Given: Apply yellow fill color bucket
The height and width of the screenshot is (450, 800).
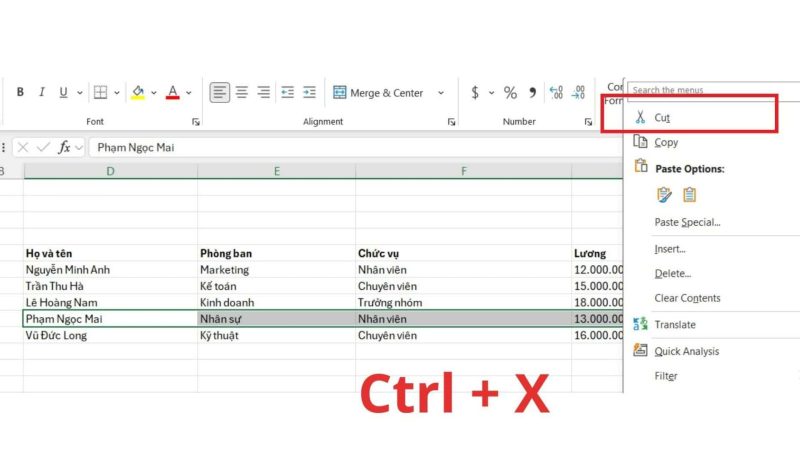Looking at the screenshot, I should tap(138, 92).
